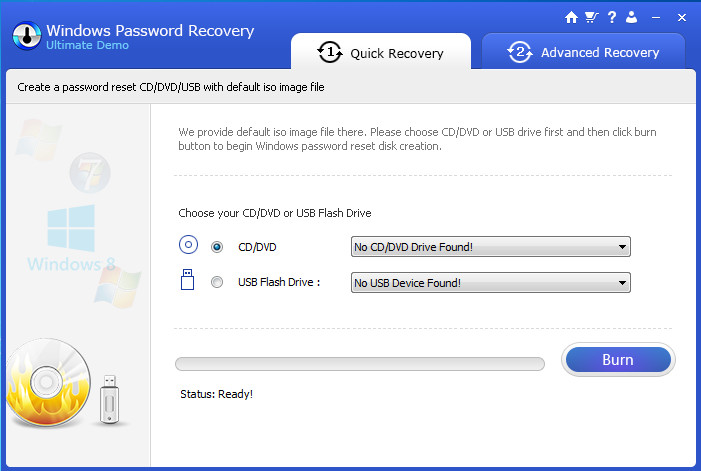Click the CD disc icon beside CD/DVD
The height and width of the screenshot is (471, 701).
[x=188, y=244]
